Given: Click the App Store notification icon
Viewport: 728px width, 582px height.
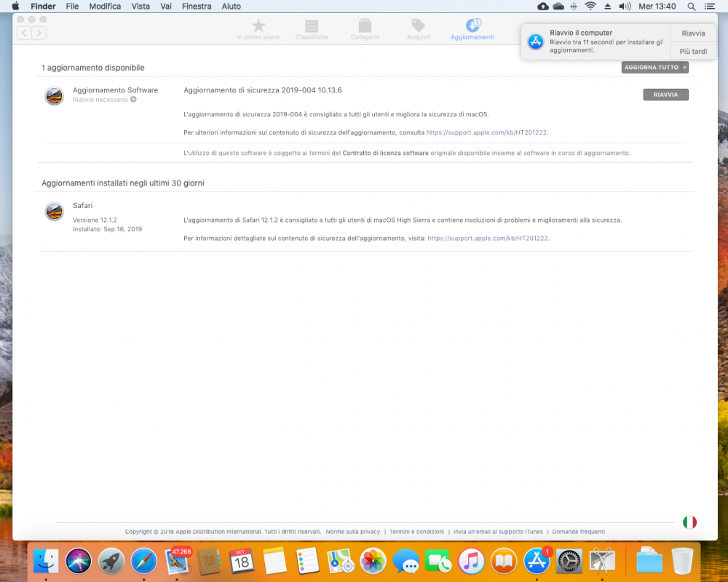Looking at the screenshot, I should 535,41.
